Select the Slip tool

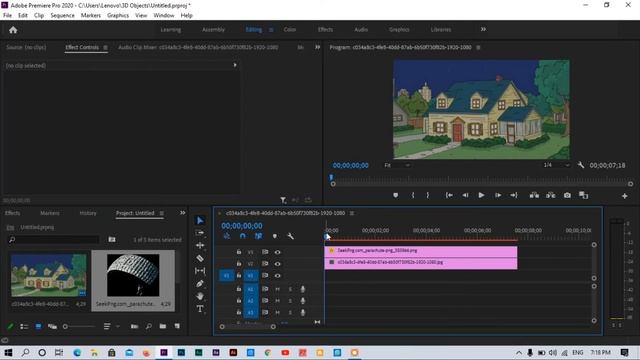pyautogui.click(x=200, y=271)
